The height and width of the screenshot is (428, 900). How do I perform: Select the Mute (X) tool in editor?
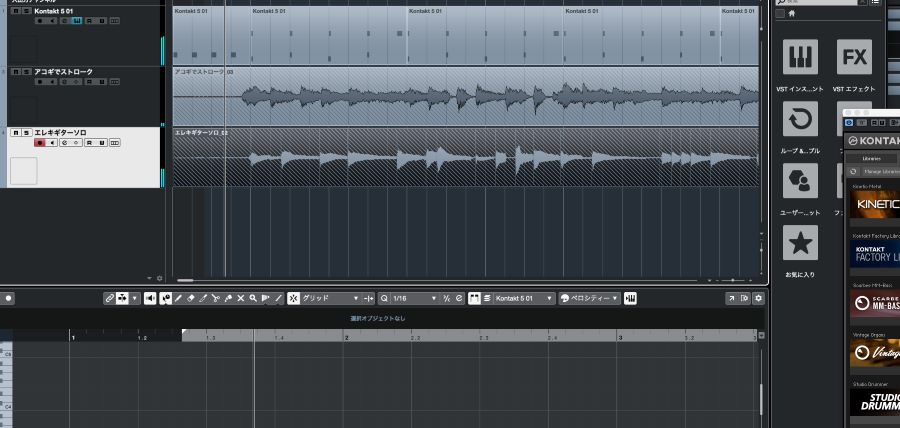[240, 298]
